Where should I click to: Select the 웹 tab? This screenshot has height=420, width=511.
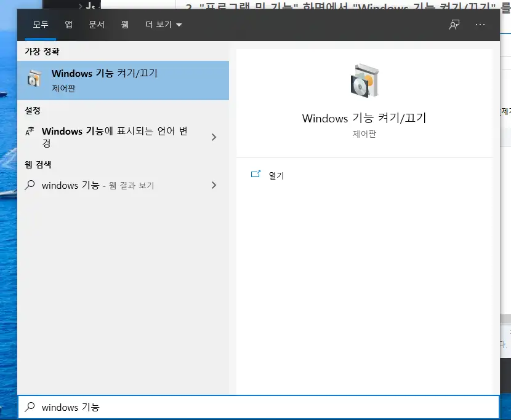tap(125, 25)
